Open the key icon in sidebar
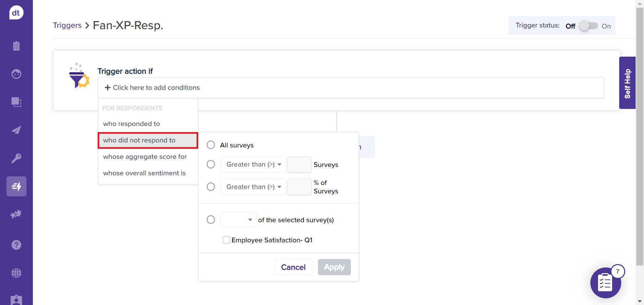Viewport: 644px width, 305px height. pos(16,158)
